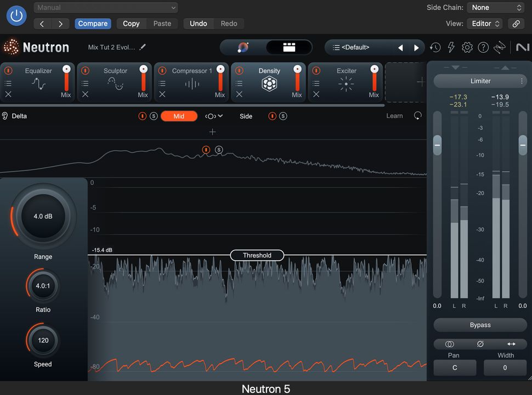Click the undo history clock icon
The width and height of the screenshot is (532, 395).
pyautogui.click(x=435, y=47)
